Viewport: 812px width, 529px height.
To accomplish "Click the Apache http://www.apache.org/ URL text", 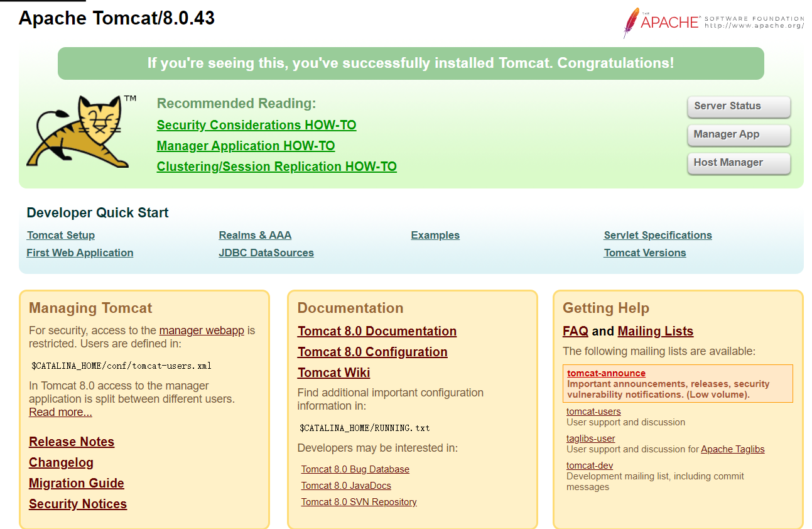I will coord(754,26).
